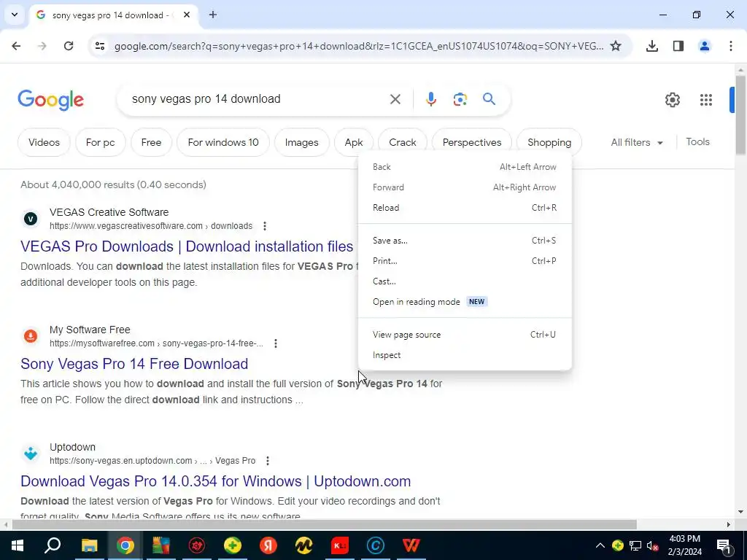Open Windows Start menu
747x560 pixels.
(18, 545)
